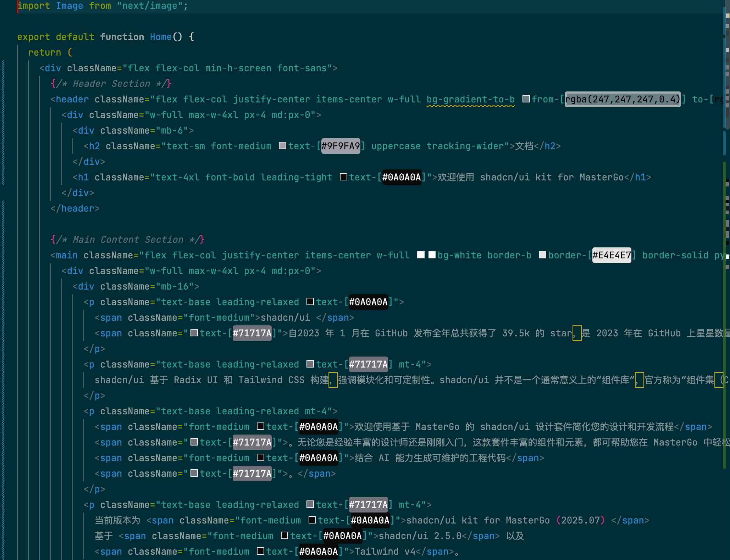Screen dimensions: 730x560
Task: Click the '以及' text after the 2.5.0 span
Action: coord(515,536)
